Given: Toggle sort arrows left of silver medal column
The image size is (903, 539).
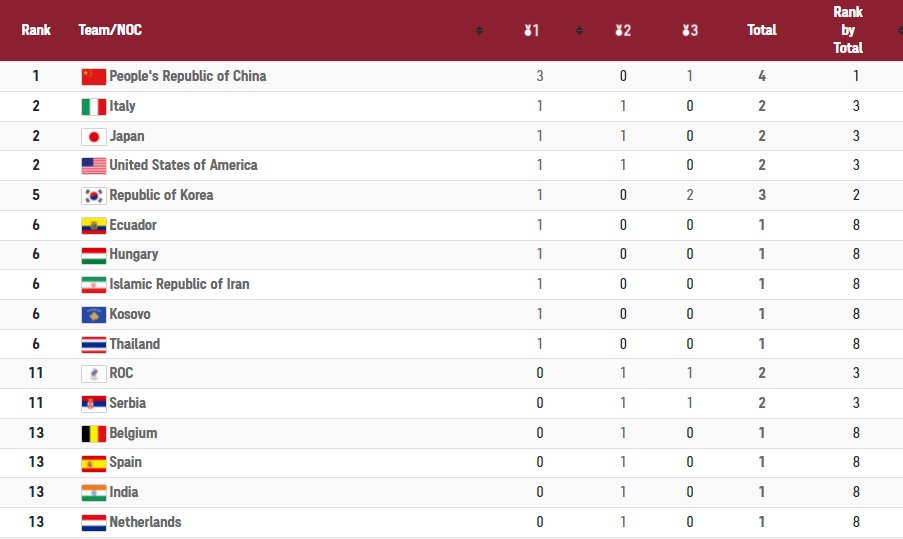Looking at the screenshot, I should tap(579, 30).
